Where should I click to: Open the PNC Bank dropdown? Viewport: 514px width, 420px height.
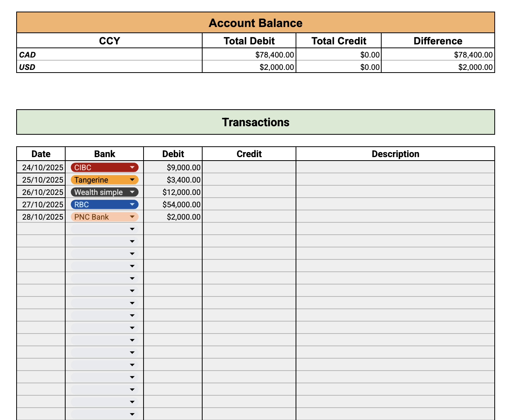point(104,217)
